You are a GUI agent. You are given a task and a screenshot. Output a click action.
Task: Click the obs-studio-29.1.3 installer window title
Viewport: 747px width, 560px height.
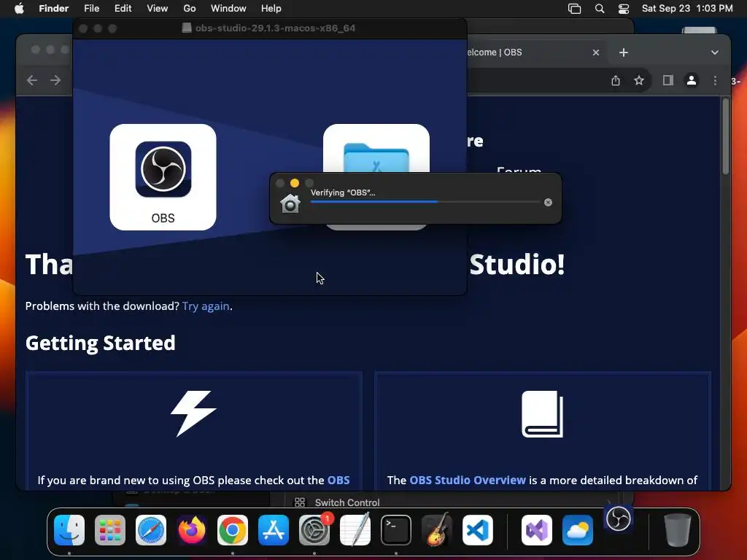tap(275, 28)
